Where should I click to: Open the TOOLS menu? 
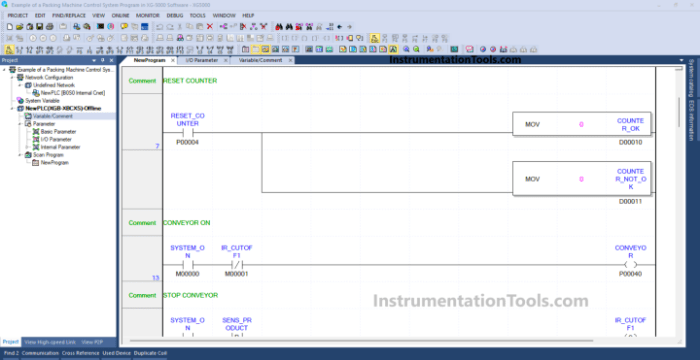pyautogui.click(x=198, y=16)
